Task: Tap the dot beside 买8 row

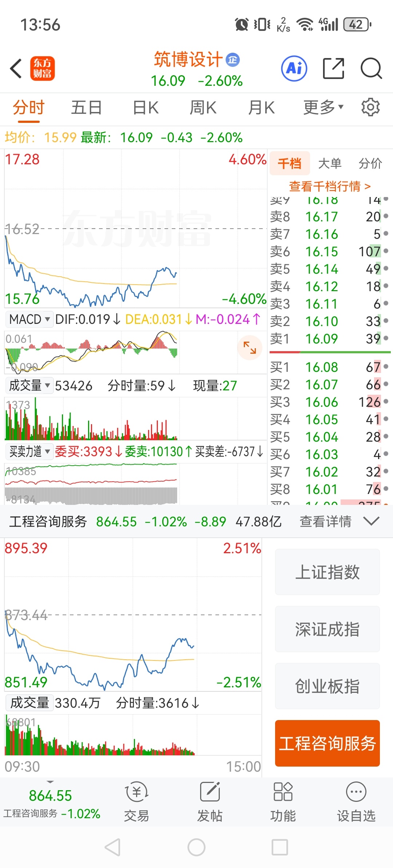Action: point(386,489)
